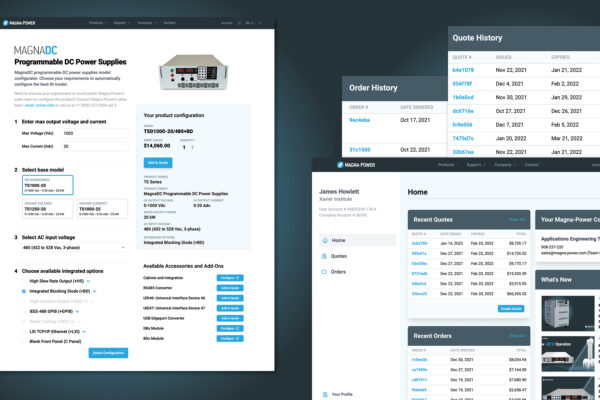
Task: Click the add button for RS485 Converter
Action: (230, 288)
